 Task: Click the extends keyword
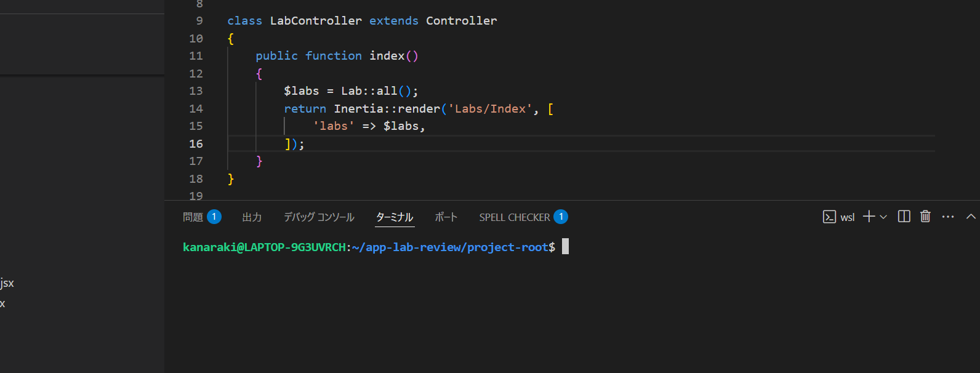click(x=394, y=20)
